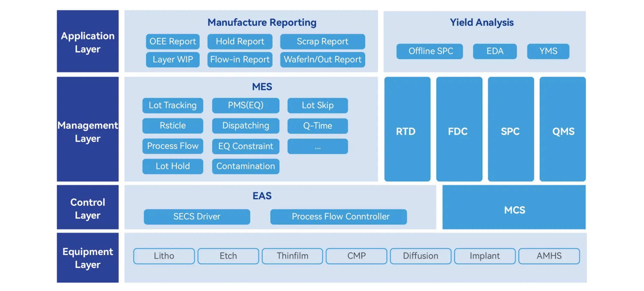Select the Lot Hold box
Screen dimensions: 644x291
pos(173,166)
